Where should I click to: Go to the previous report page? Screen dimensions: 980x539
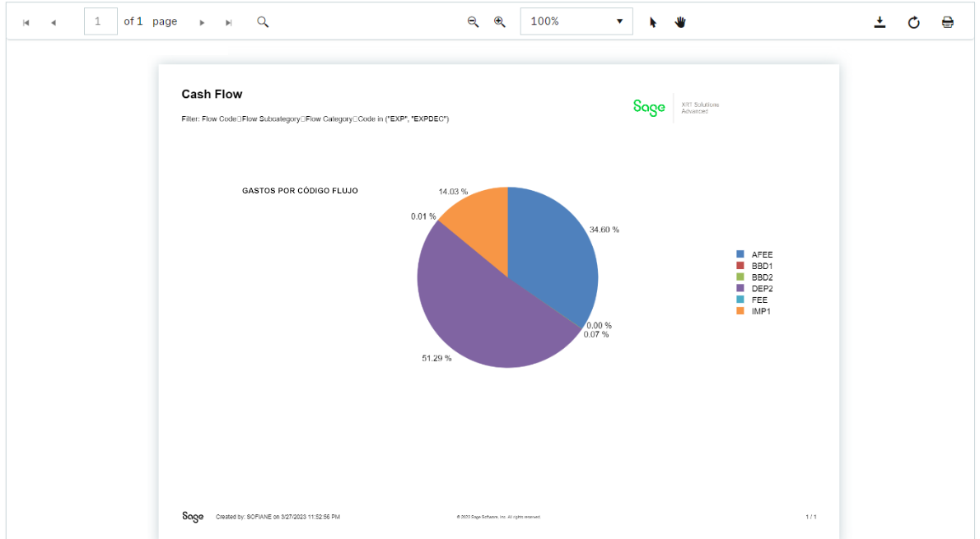[x=54, y=22]
